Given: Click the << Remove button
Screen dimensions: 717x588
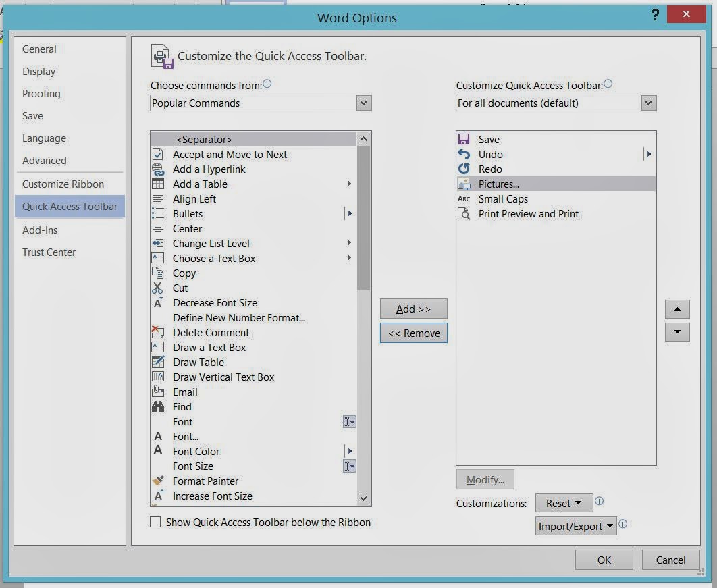Looking at the screenshot, I should point(413,333).
